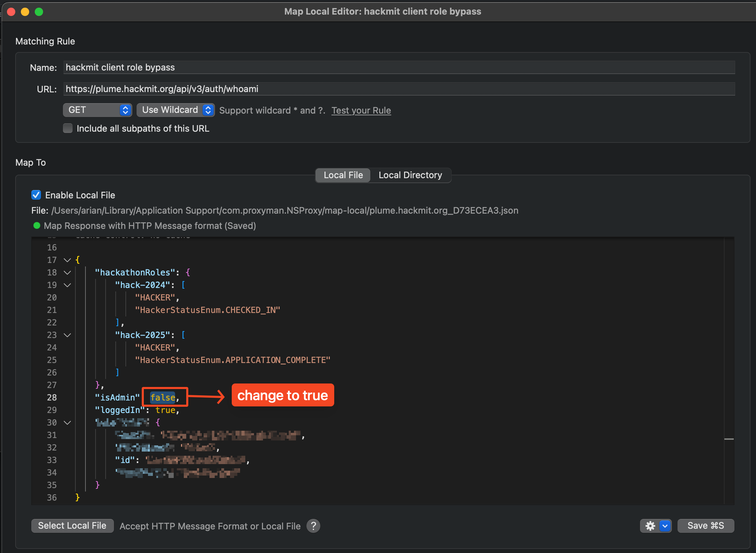Enable "Include all subpaths of this URL"
The image size is (756, 553).
pyautogui.click(x=68, y=128)
